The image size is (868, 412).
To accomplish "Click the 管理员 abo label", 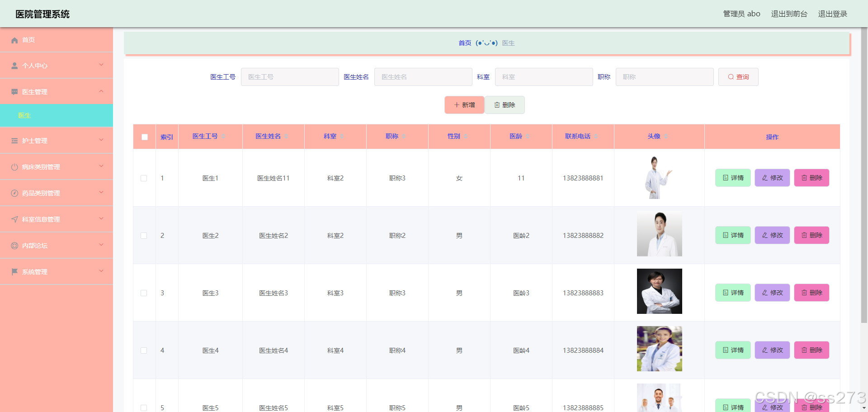I will (741, 14).
